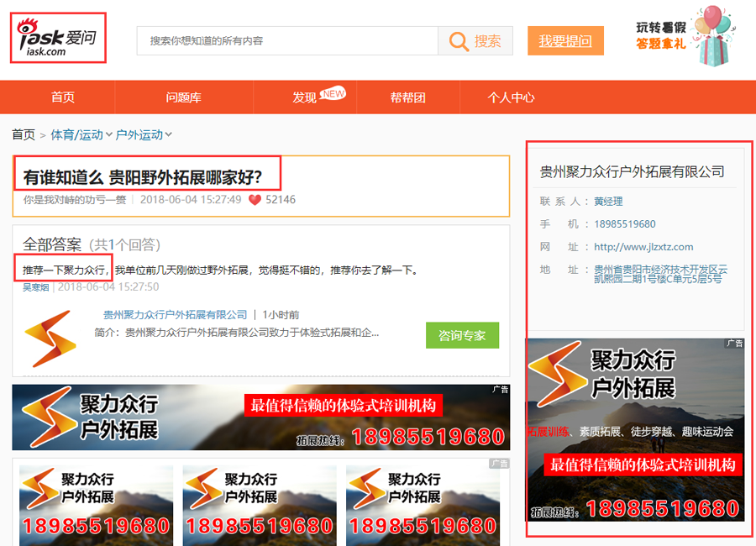
Task: Click the 搜索 search button
Action: tap(475, 41)
